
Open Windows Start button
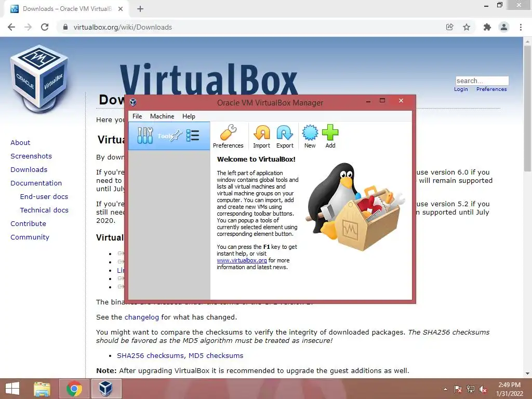point(12,389)
